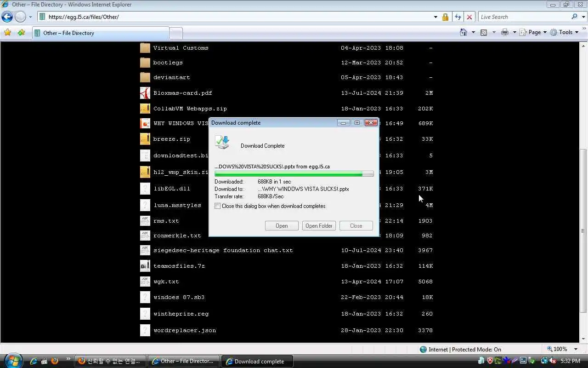Click the breeze.zip file link

click(x=171, y=139)
